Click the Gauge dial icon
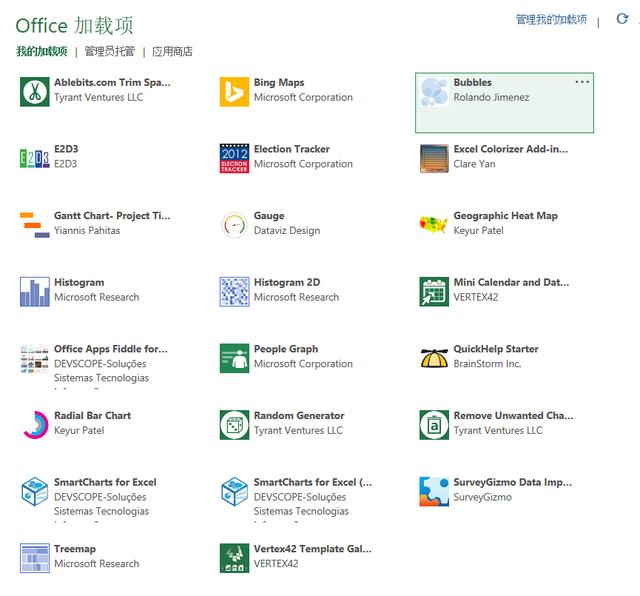The width and height of the screenshot is (640, 596). [x=234, y=225]
